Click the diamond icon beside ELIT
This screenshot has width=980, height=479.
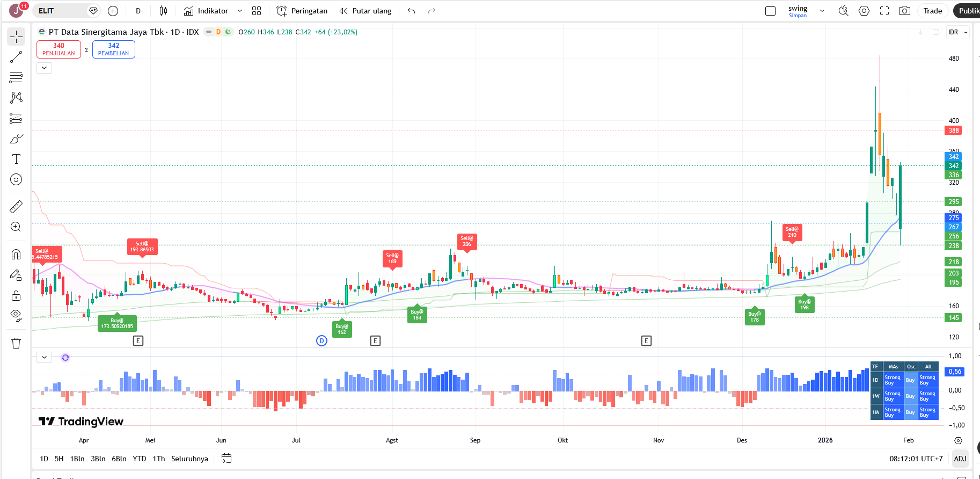pyautogui.click(x=93, y=11)
